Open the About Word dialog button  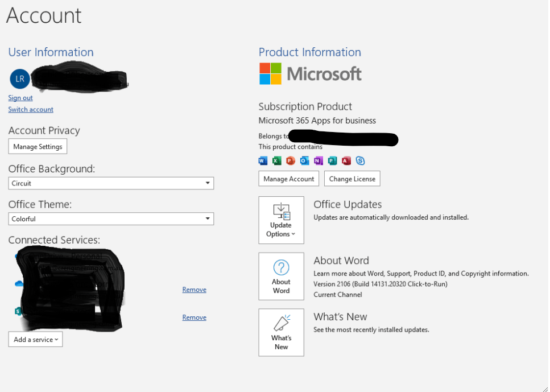[x=282, y=276]
